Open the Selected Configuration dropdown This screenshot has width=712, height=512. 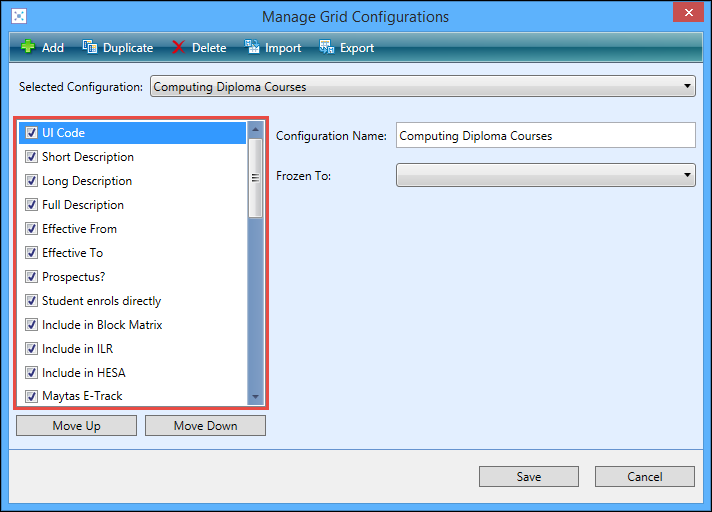[x=423, y=86]
